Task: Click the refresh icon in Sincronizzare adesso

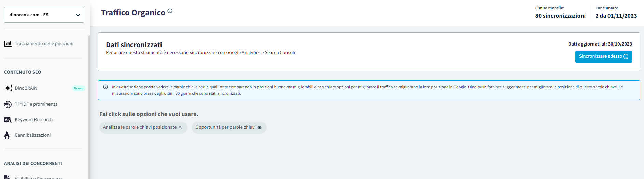Action: tap(626, 56)
